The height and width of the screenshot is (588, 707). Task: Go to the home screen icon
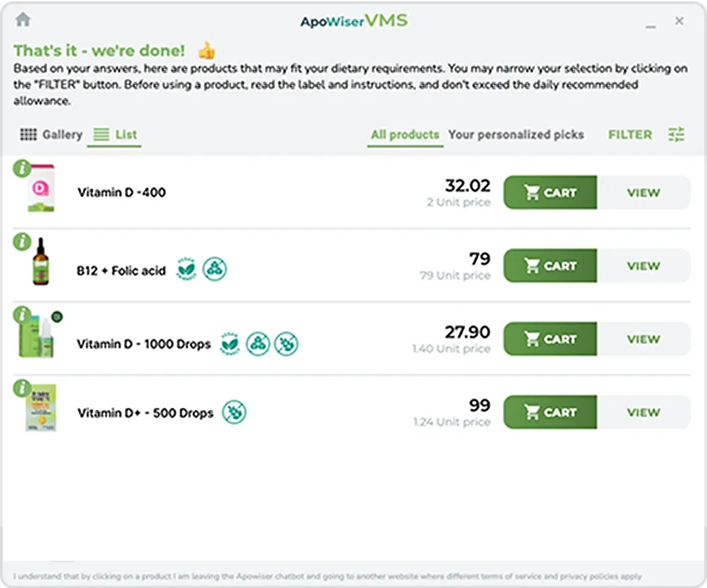coord(23,20)
